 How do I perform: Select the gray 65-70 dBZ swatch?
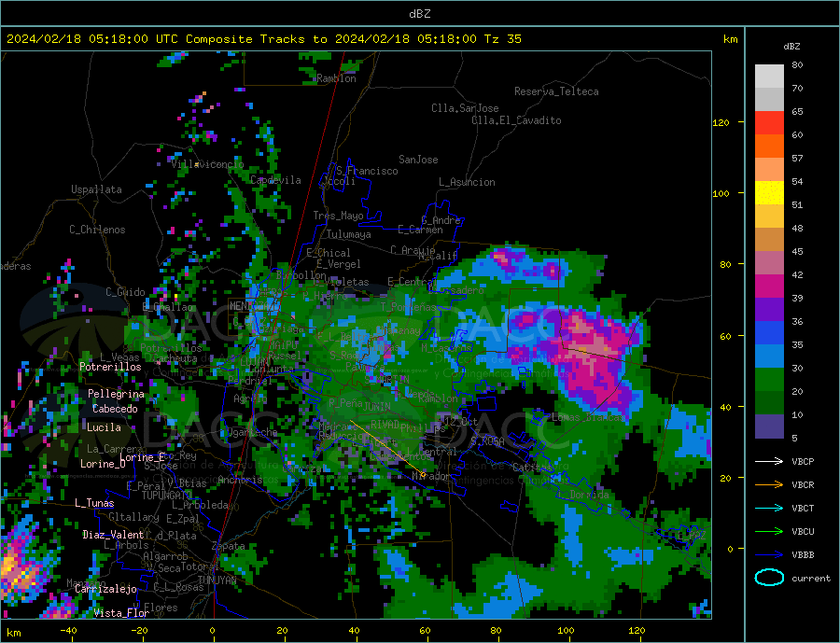769,100
